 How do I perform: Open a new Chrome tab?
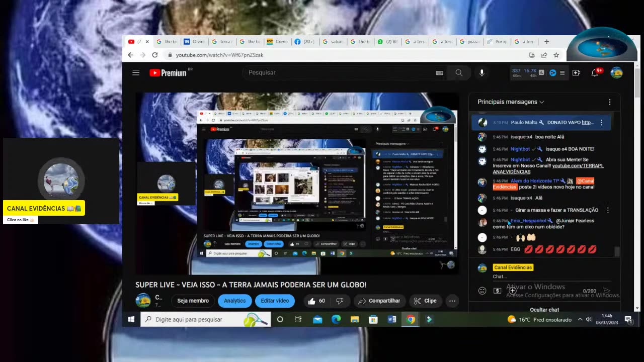pos(546,42)
